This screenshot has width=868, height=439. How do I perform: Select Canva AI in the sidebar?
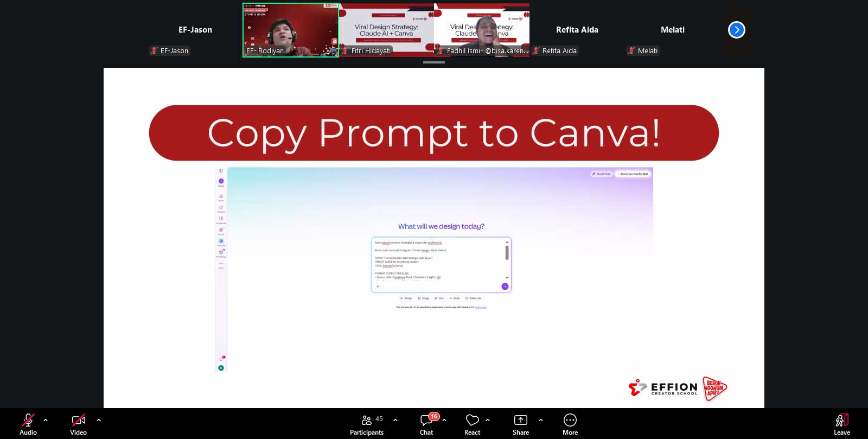point(221,242)
